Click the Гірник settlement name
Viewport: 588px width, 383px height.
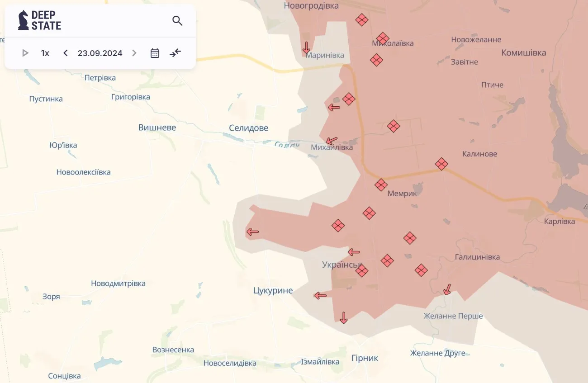[365, 358]
